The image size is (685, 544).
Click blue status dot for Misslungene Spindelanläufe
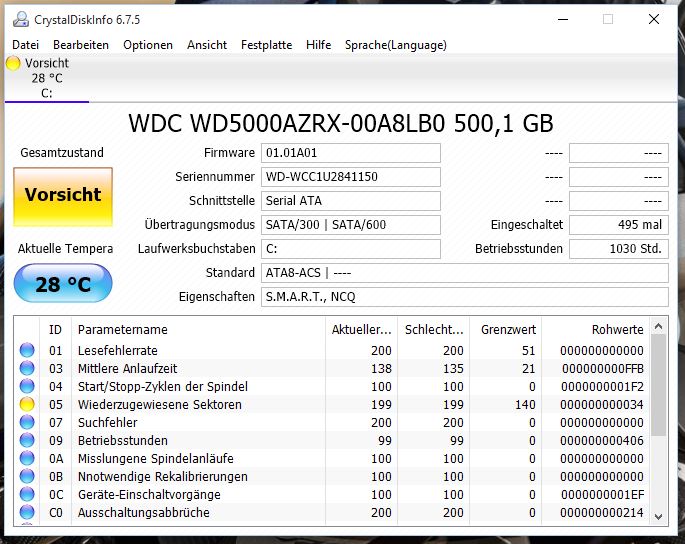pos(27,458)
